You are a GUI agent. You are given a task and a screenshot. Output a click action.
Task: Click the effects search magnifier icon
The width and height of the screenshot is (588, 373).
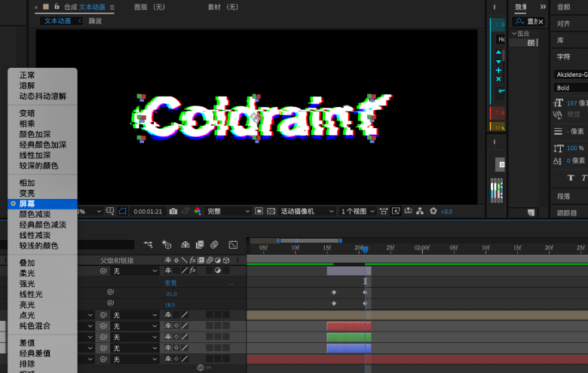(x=519, y=21)
